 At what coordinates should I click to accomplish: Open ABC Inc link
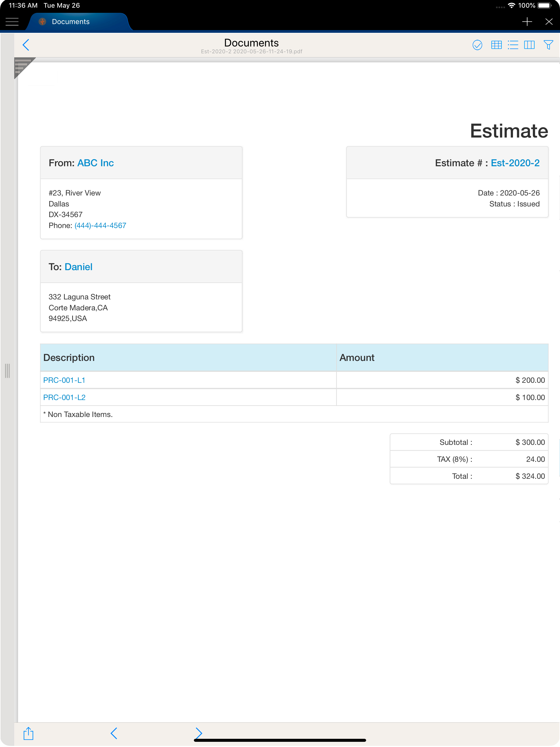[96, 163]
